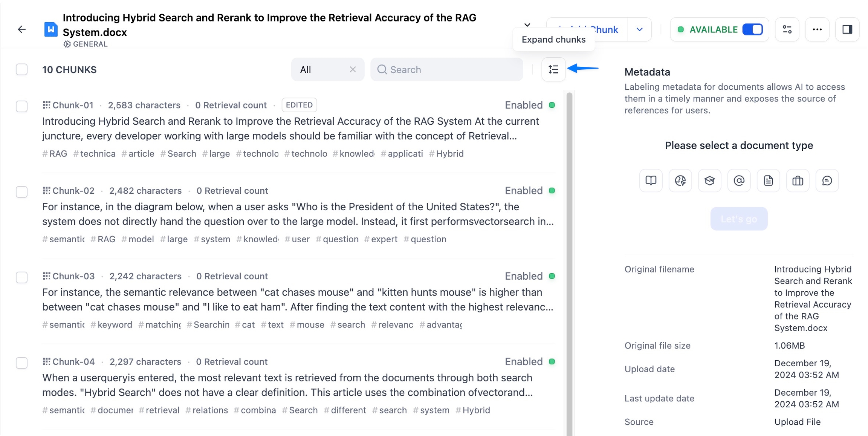Select the Chunk-02 checkbox
The image size is (868, 436).
[22, 192]
